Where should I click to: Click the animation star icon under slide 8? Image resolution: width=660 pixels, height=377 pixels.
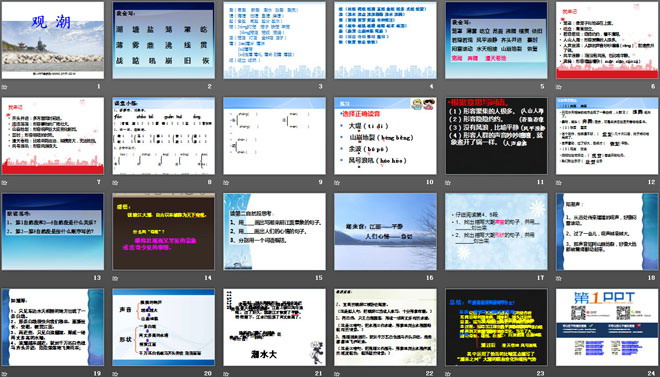(x=115, y=183)
